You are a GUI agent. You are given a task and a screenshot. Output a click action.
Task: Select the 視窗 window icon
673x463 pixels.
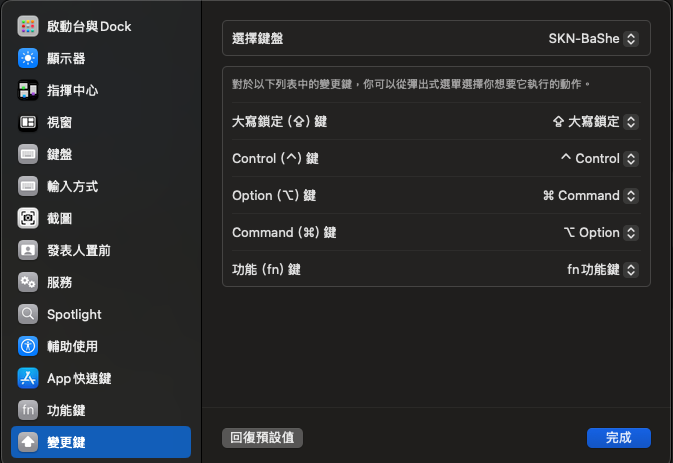pyautogui.click(x=28, y=122)
